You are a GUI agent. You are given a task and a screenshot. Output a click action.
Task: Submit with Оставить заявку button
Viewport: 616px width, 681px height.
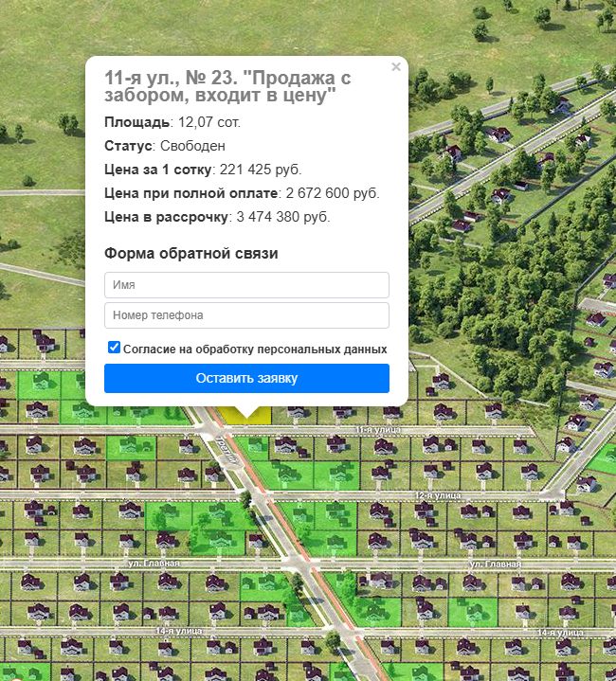[x=246, y=378]
